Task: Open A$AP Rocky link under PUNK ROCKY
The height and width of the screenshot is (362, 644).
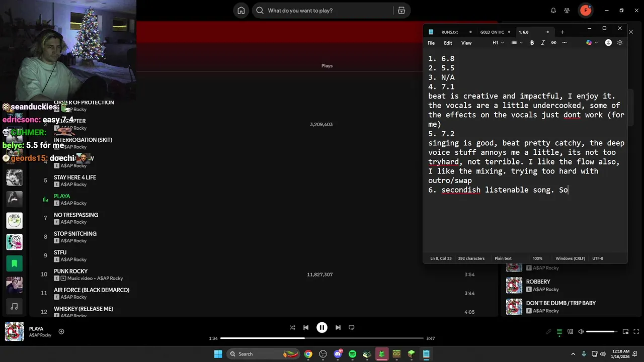Action: tap(110, 279)
